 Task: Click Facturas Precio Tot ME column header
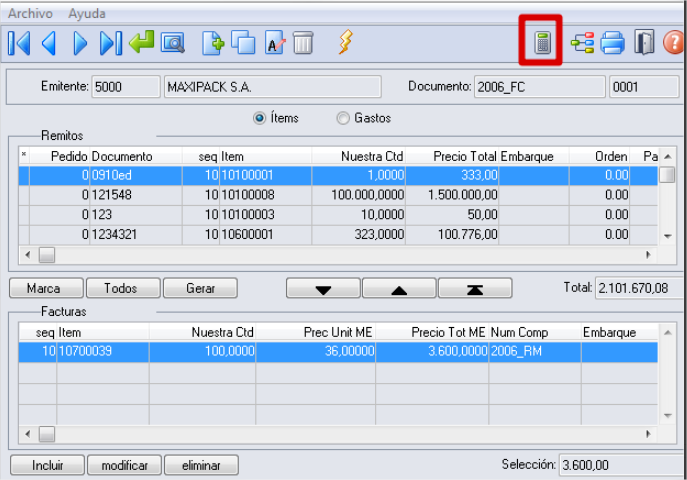pos(432,332)
